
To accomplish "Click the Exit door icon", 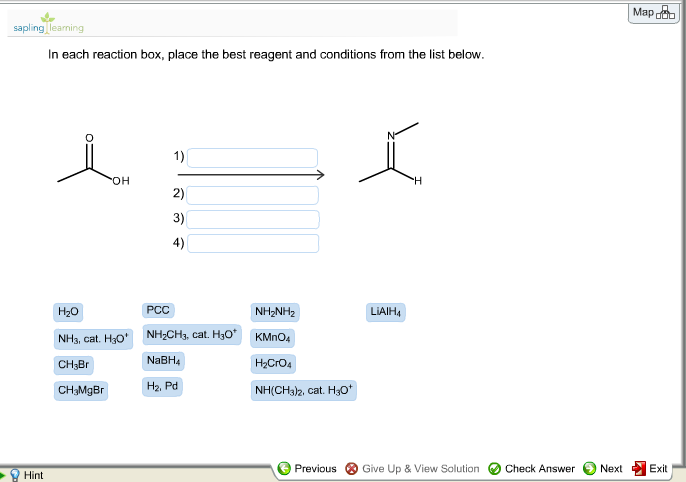I will [x=639, y=468].
